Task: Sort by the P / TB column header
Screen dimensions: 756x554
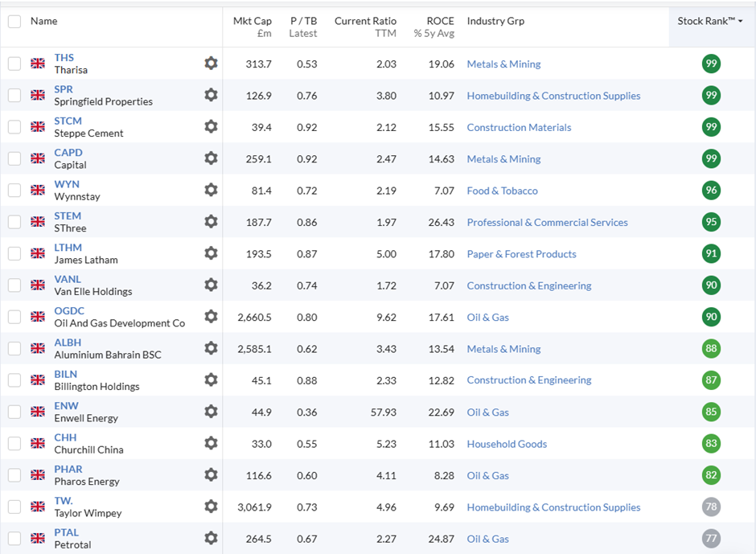Action: tap(303, 27)
